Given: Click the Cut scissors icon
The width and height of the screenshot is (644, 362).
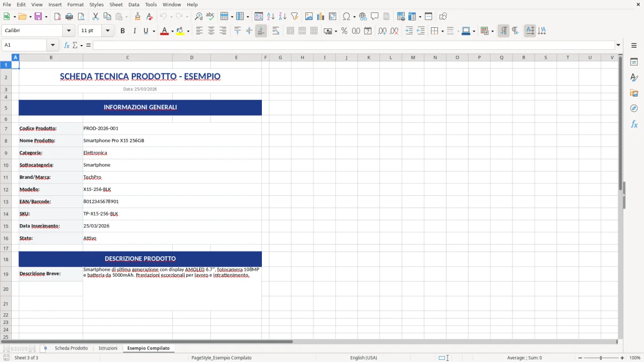Looking at the screenshot, I should [x=96, y=17].
